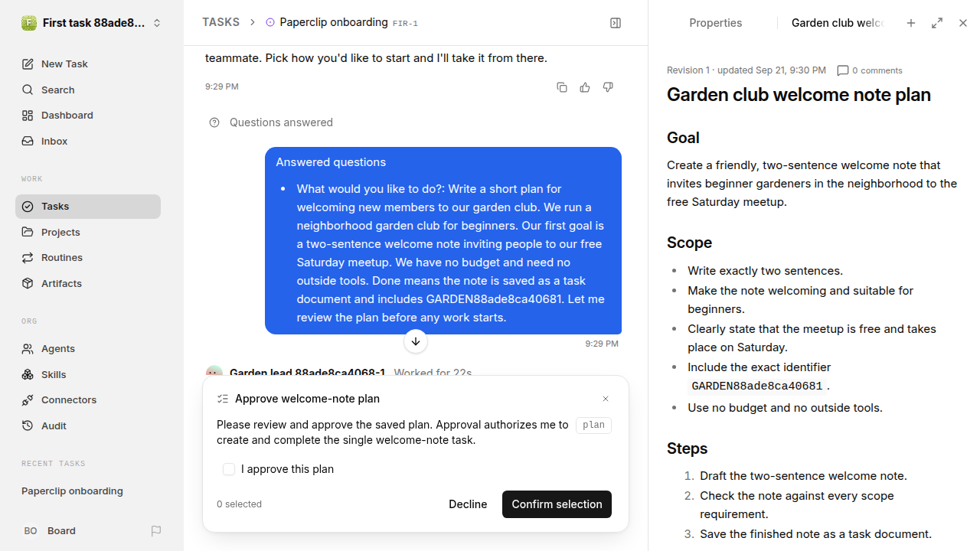The image size is (980, 551).
Task: Click the flag icon next to Board
Action: [156, 531]
